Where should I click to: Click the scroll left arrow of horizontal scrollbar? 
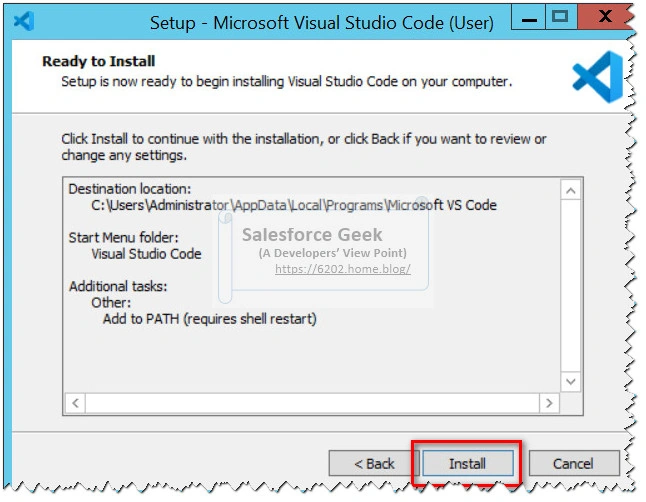click(75, 403)
